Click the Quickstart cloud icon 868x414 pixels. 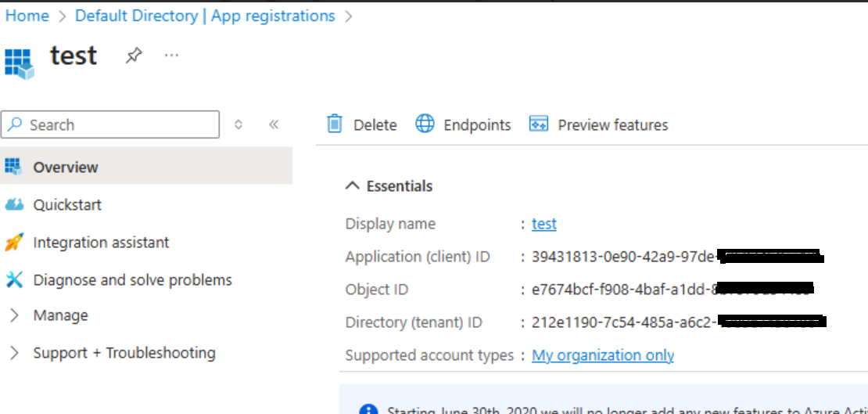[x=14, y=204]
